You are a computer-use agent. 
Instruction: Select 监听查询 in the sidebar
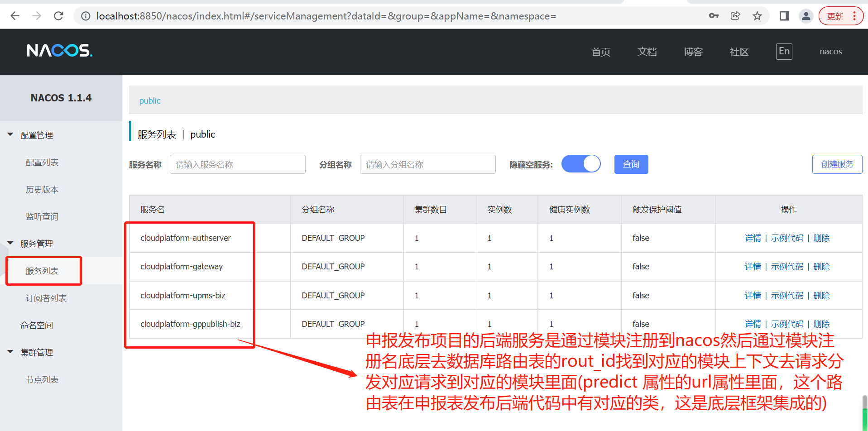(x=42, y=217)
